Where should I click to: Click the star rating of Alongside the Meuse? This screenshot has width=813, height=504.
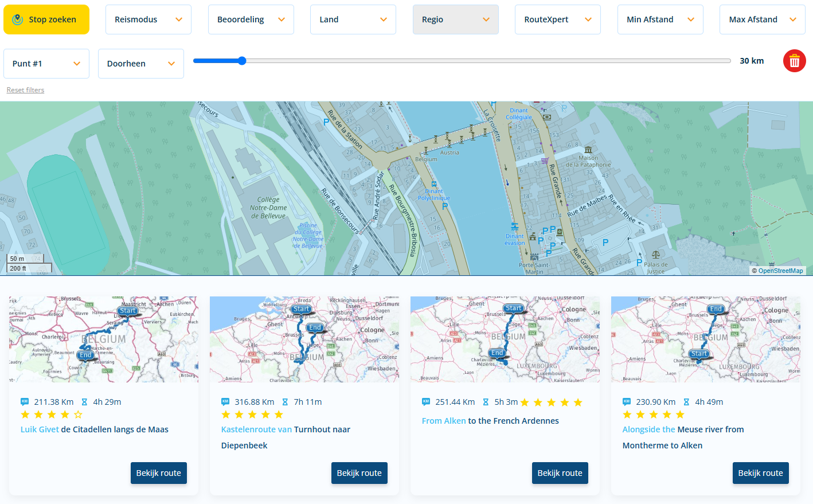click(654, 415)
